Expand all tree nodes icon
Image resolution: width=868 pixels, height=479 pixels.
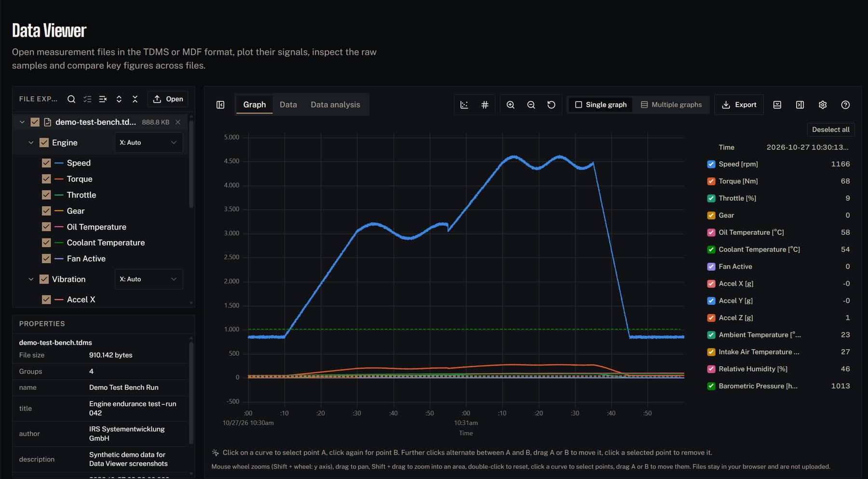119,99
